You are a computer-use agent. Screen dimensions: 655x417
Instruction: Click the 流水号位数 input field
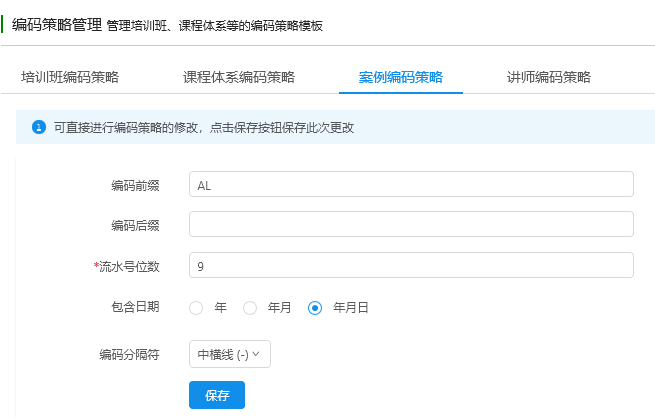coord(411,265)
